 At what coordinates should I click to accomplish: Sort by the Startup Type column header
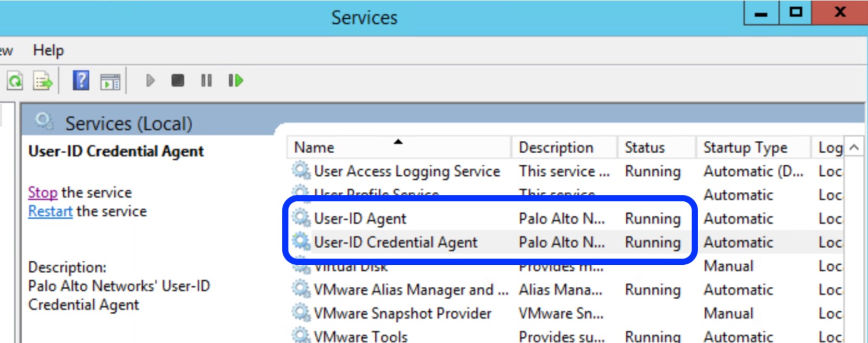click(745, 148)
